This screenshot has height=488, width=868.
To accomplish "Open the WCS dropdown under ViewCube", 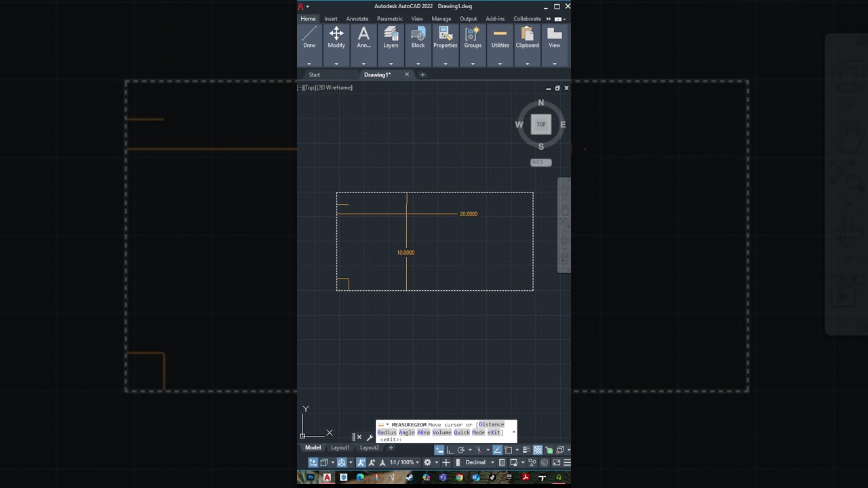I will coord(541,163).
